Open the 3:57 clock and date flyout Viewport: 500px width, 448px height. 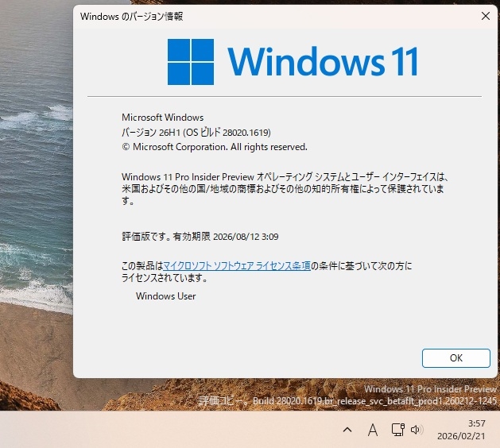point(461,430)
